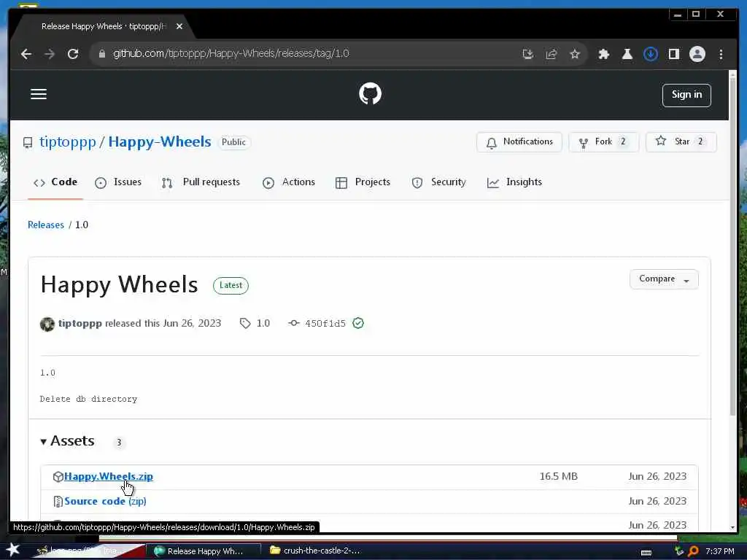Switch to crush-the-castle-2 taskbar folder

point(315,551)
